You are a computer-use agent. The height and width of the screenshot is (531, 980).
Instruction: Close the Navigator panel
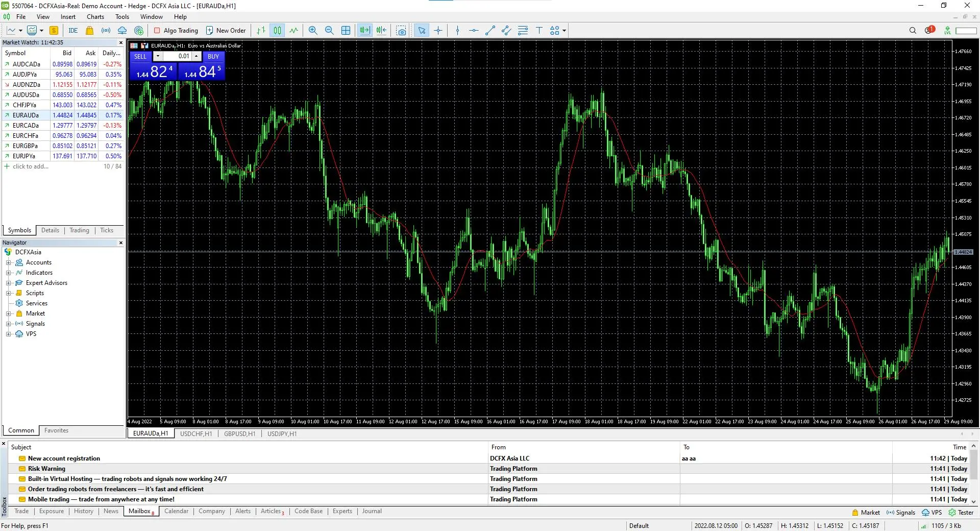121,243
